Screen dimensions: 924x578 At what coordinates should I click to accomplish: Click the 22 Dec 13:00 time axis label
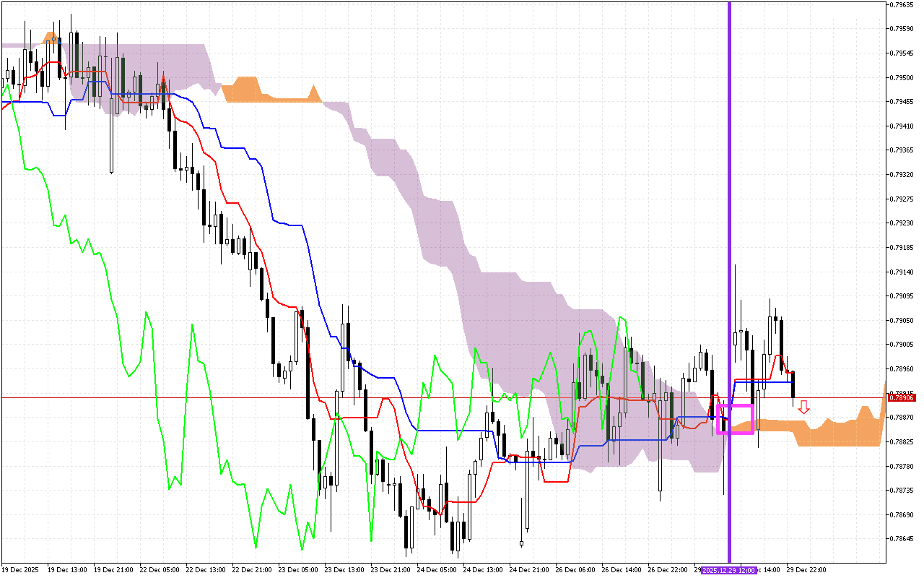click(x=206, y=570)
